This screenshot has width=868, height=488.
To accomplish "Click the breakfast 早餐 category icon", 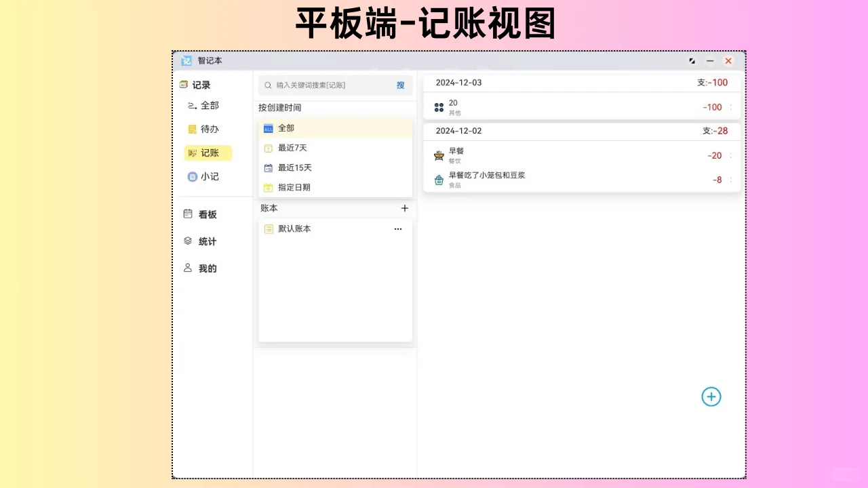I will pyautogui.click(x=439, y=155).
